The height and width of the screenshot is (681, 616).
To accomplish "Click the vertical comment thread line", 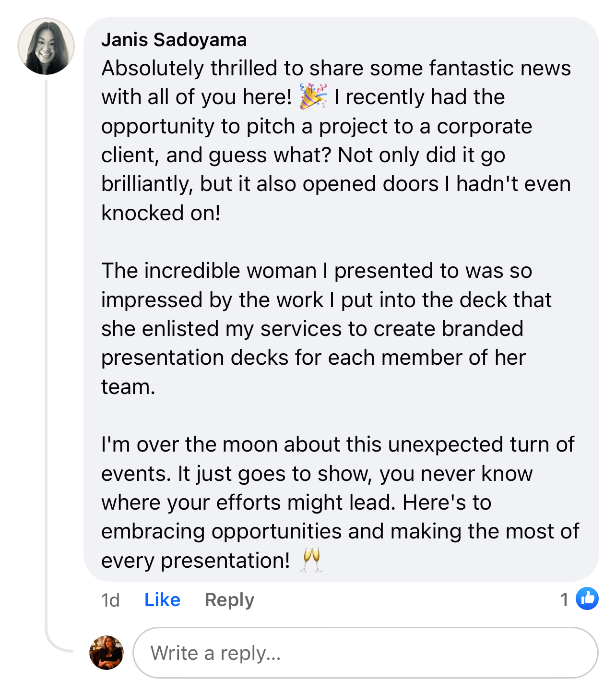I will pyautogui.click(x=46, y=336).
